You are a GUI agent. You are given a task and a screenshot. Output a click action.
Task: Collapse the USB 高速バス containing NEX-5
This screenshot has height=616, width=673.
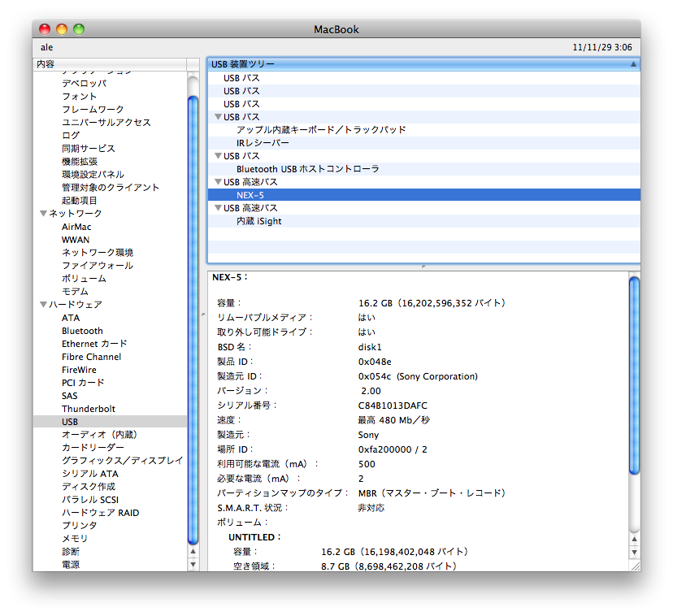coord(218,182)
